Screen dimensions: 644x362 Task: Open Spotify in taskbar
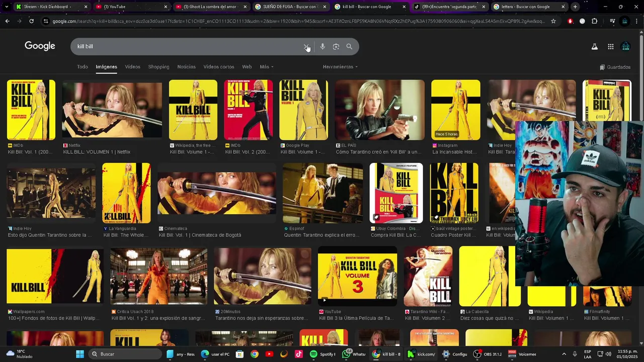pyautogui.click(x=323, y=354)
